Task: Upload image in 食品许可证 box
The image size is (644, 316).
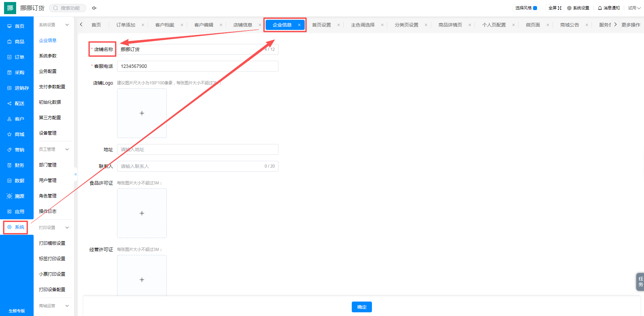Action: click(x=142, y=213)
